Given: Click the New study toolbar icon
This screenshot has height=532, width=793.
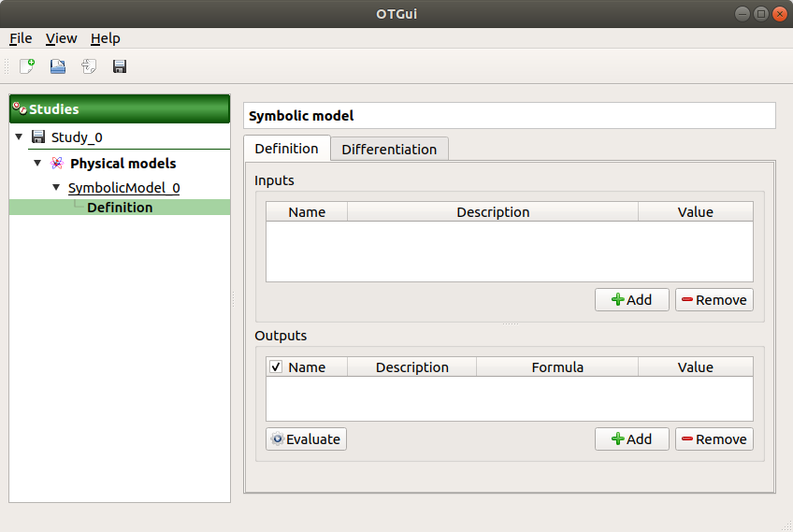Looking at the screenshot, I should pos(27,66).
